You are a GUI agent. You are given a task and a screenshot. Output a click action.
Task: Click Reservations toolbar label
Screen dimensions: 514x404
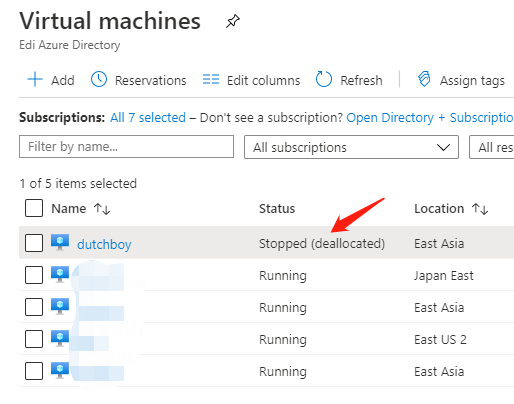click(x=151, y=80)
